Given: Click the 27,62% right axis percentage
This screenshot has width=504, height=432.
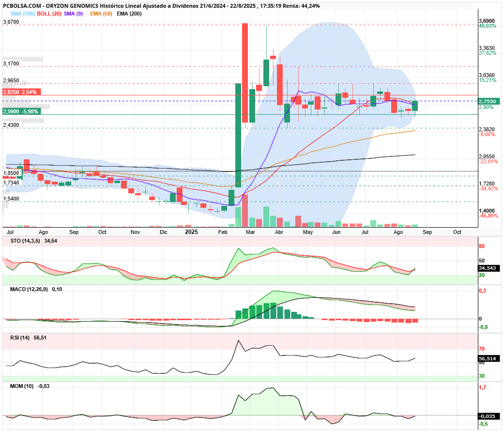Looking at the screenshot, I should click(488, 53).
